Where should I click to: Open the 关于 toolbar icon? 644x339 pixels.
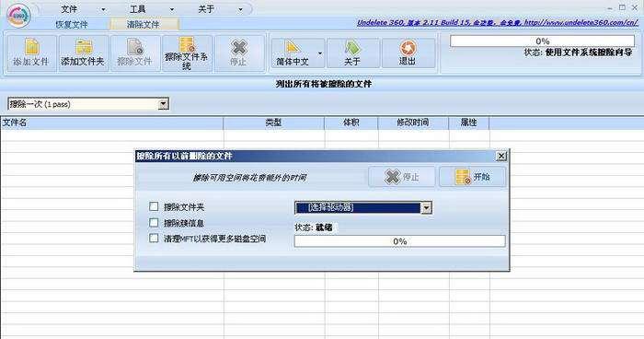(x=352, y=48)
